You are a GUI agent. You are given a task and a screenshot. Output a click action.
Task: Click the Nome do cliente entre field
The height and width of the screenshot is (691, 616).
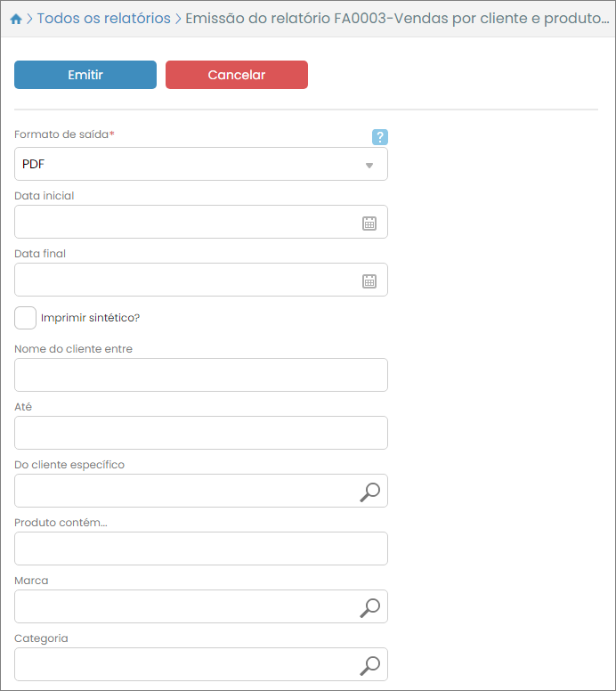pos(200,375)
